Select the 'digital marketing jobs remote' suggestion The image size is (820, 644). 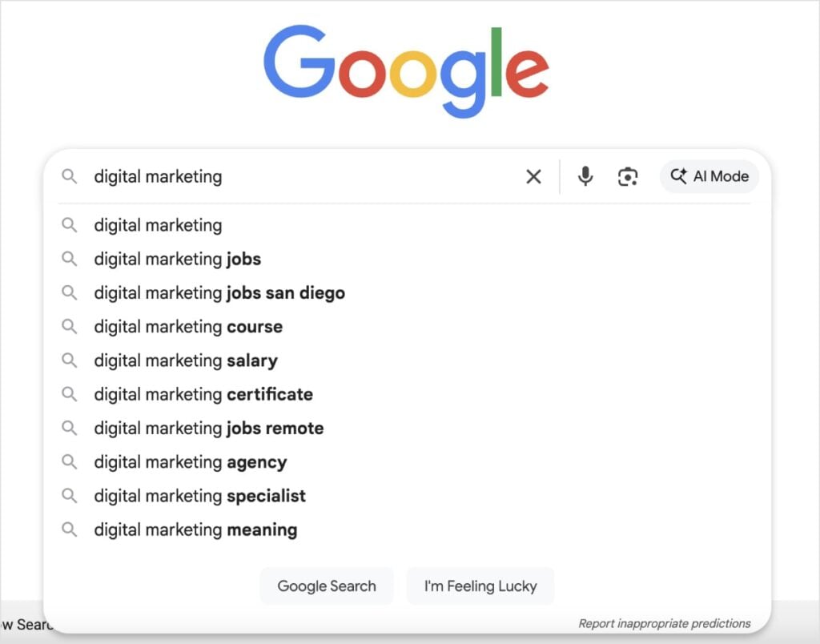point(208,428)
